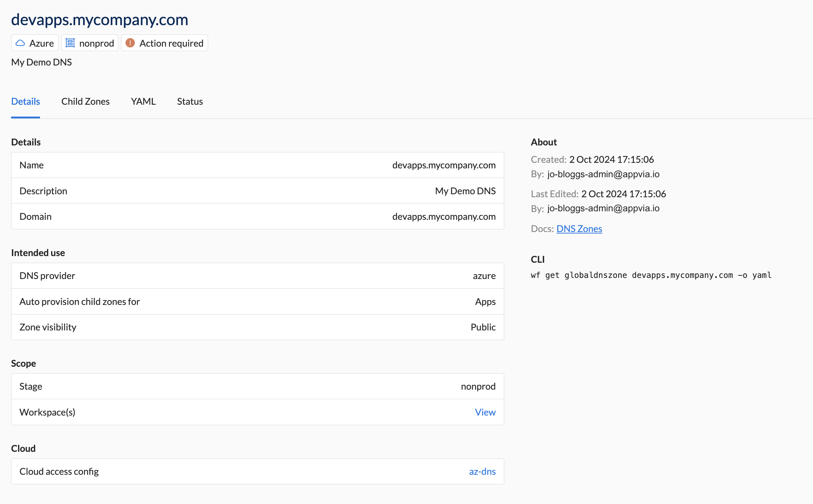This screenshot has height=504, width=813.
Task: Click the Intended use section heading
Action: click(38, 253)
